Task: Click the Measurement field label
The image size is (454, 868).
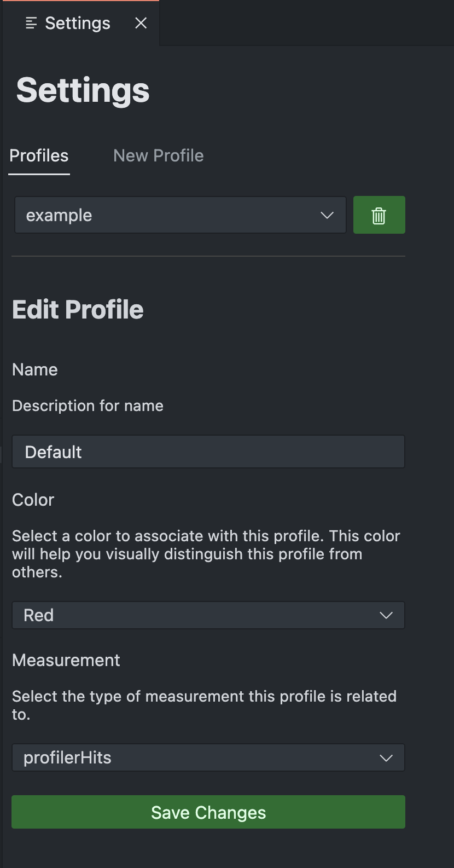Action: 66,661
